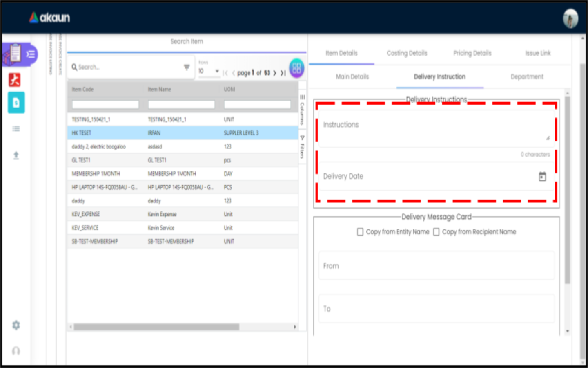Click the Kevin Expense item name cell
588x368 pixels.
(162, 214)
